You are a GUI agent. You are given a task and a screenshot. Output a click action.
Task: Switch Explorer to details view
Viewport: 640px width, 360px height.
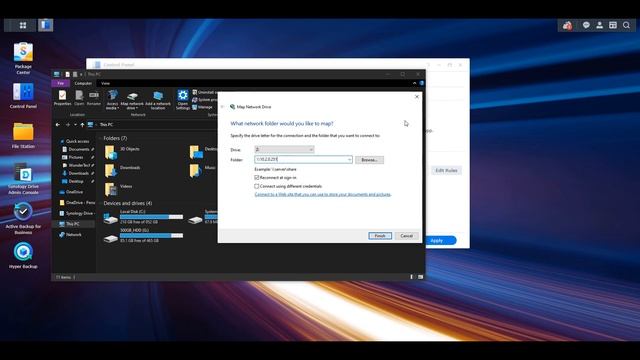click(x=411, y=277)
